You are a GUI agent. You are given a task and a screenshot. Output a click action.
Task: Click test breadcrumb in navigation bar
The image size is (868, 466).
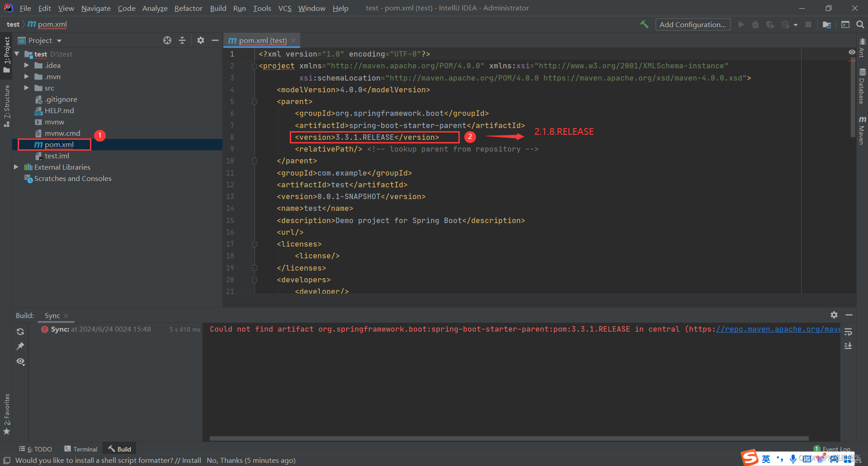coord(13,24)
